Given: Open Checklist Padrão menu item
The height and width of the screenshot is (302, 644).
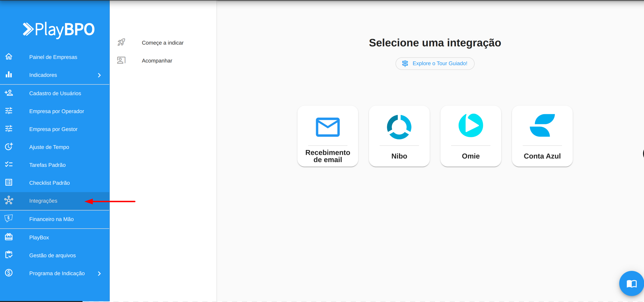Looking at the screenshot, I should coord(55,183).
